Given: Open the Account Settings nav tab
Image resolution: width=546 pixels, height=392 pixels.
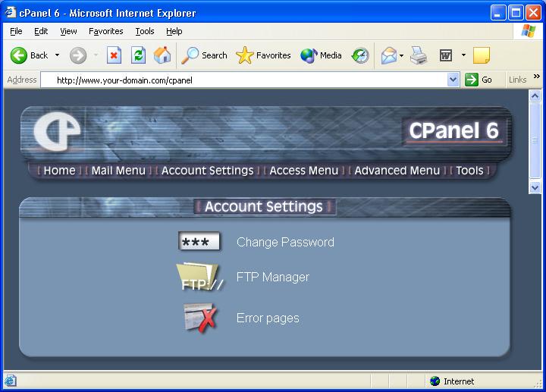Looking at the screenshot, I should [208, 171].
